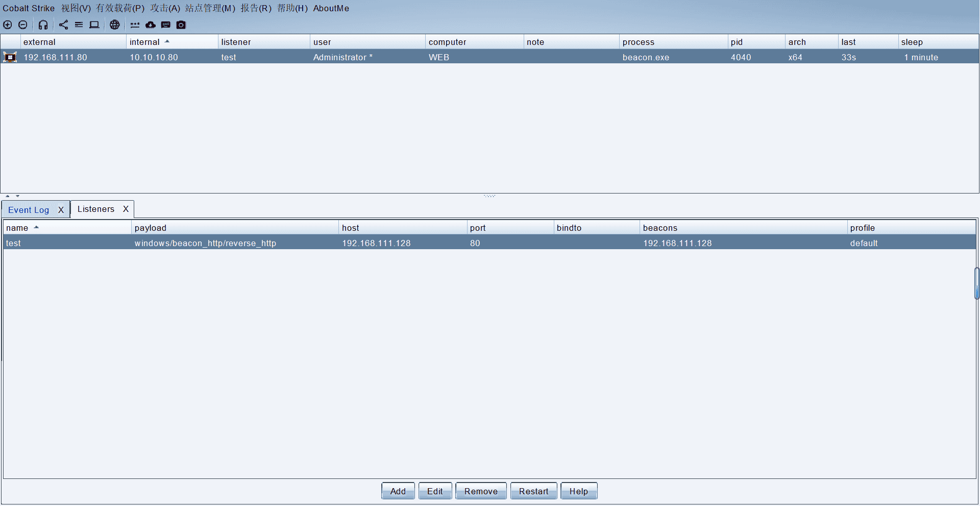
Task: Open the 视图(V) view menu
Action: point(76,8)
